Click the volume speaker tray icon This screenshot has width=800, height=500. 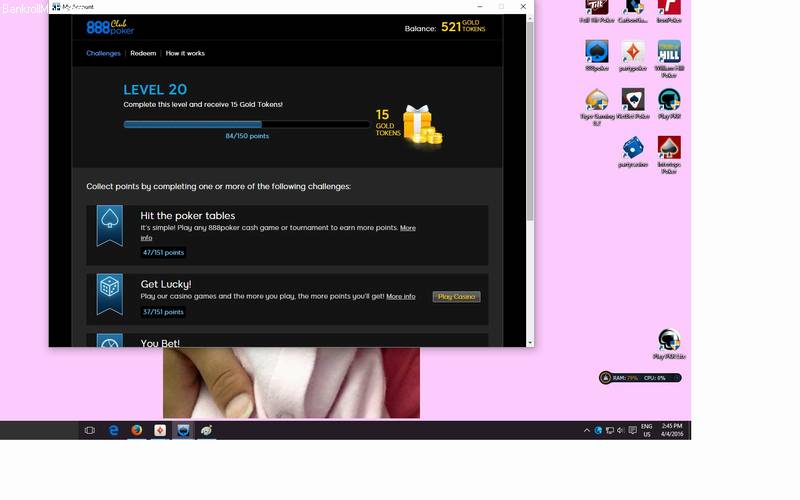tap(621, 431)
